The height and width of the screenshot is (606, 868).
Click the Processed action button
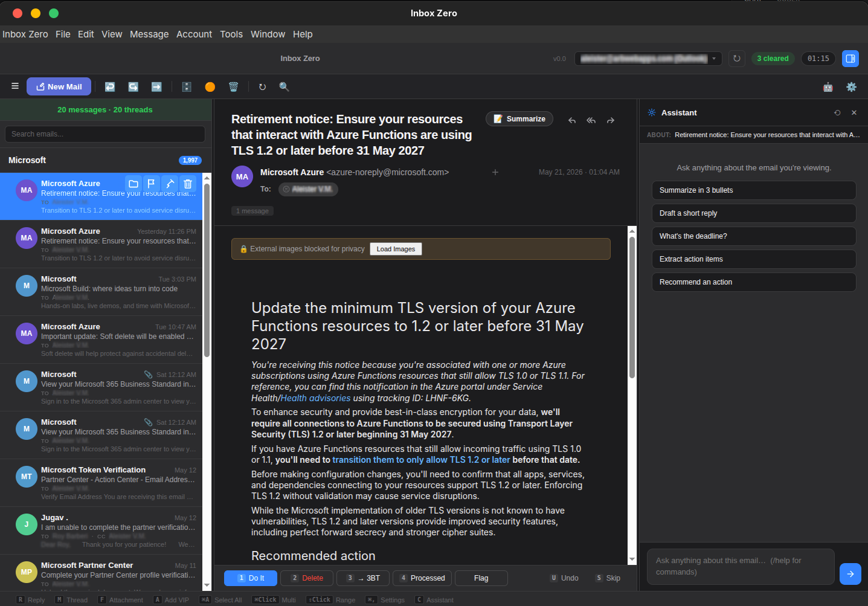[x=422, y=578]
